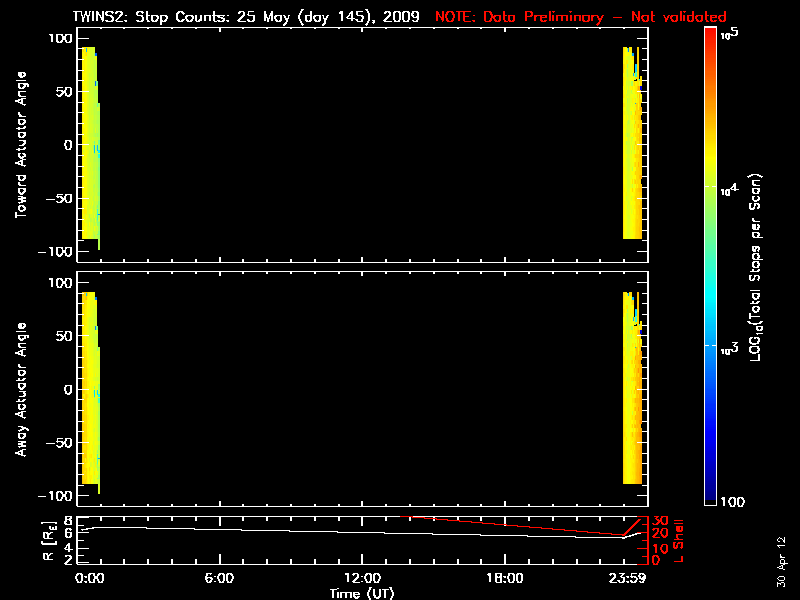
Task: Click the red 'L Shell' axis label
Action: [678, 541]
